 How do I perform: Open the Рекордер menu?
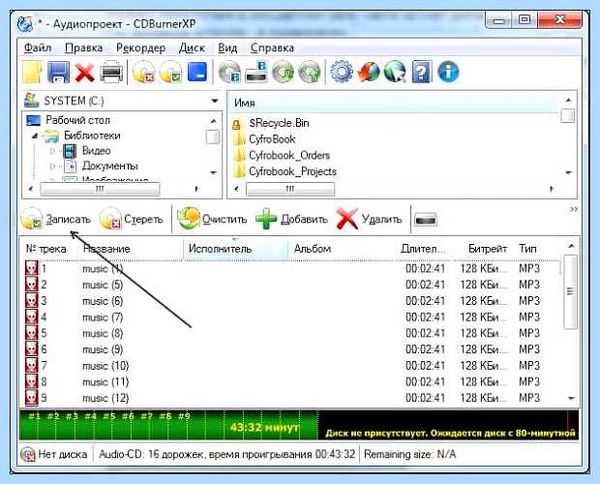coord(141,48)
